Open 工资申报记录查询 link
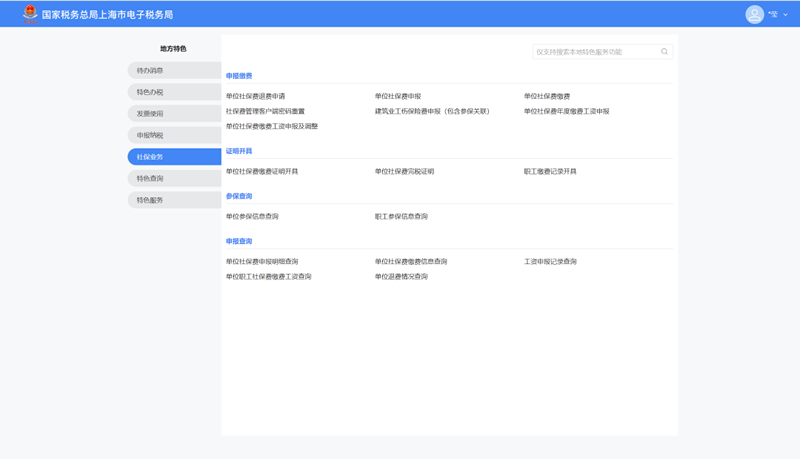This screenshot has height=459, width=800. click(550, 262)
